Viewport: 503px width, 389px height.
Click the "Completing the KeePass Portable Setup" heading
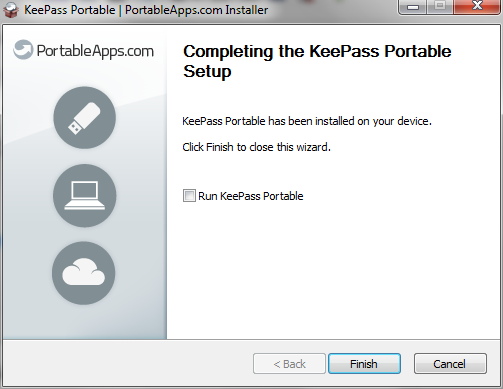[x=317, y=61]
